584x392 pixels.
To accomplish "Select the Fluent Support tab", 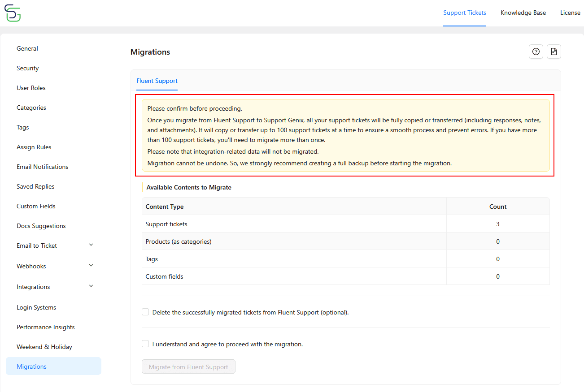I will [157, 81].
